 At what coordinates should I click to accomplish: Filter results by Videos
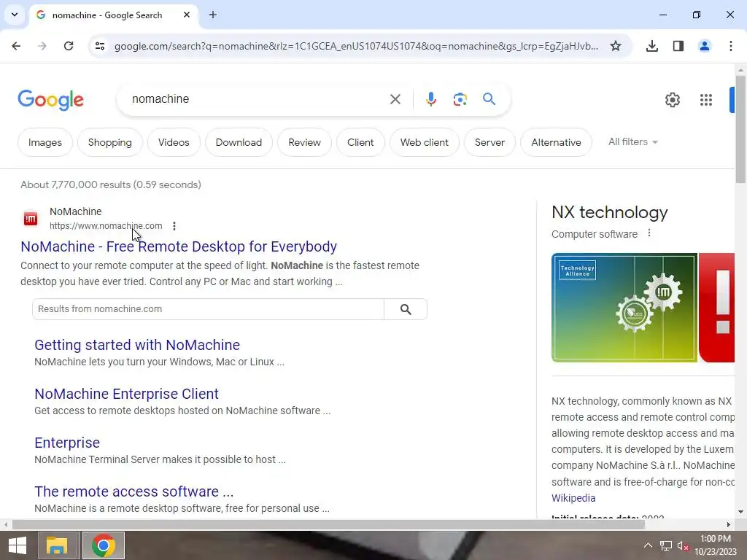(174, 142)
